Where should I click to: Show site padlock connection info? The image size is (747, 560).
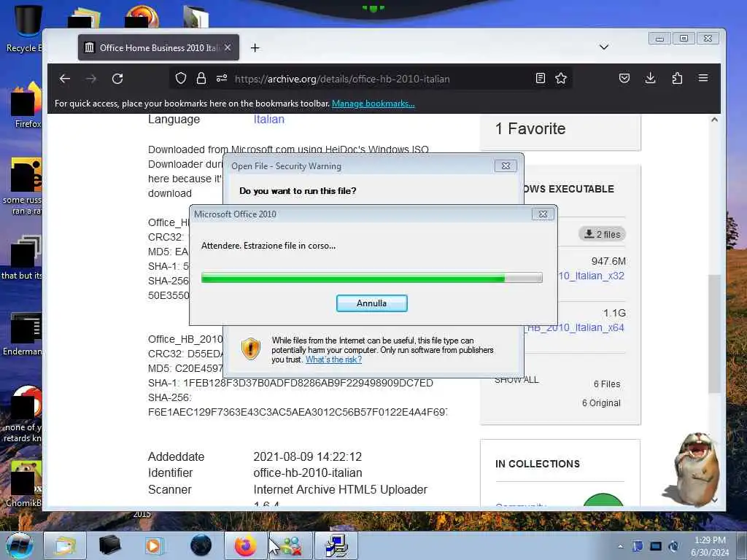point(201,79)
